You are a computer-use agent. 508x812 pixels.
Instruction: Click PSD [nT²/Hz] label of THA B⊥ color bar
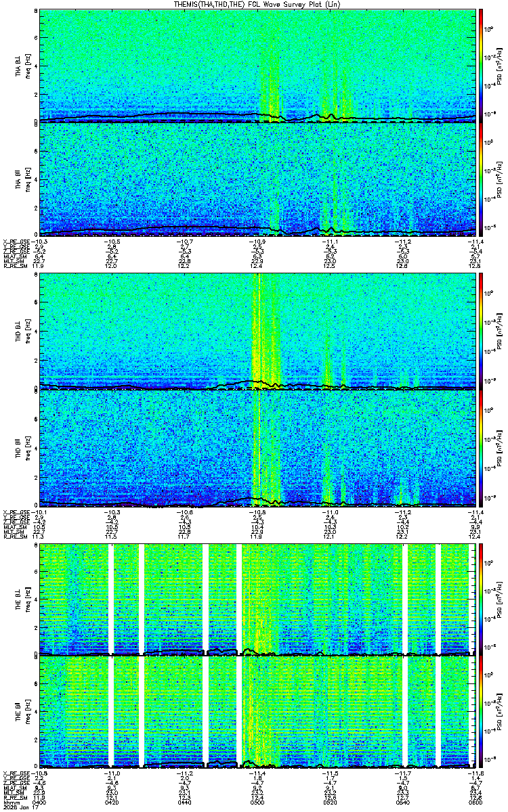click(500, 66)
